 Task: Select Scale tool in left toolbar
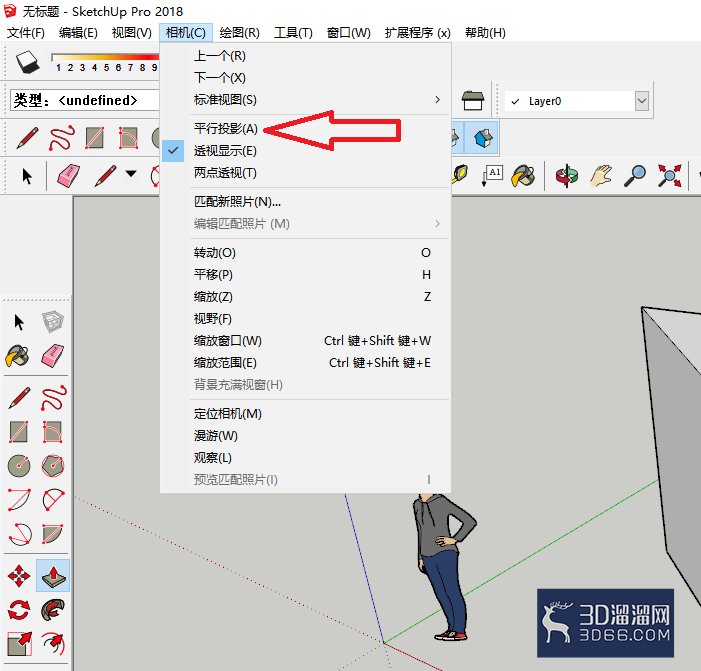(x=19, y=644)
